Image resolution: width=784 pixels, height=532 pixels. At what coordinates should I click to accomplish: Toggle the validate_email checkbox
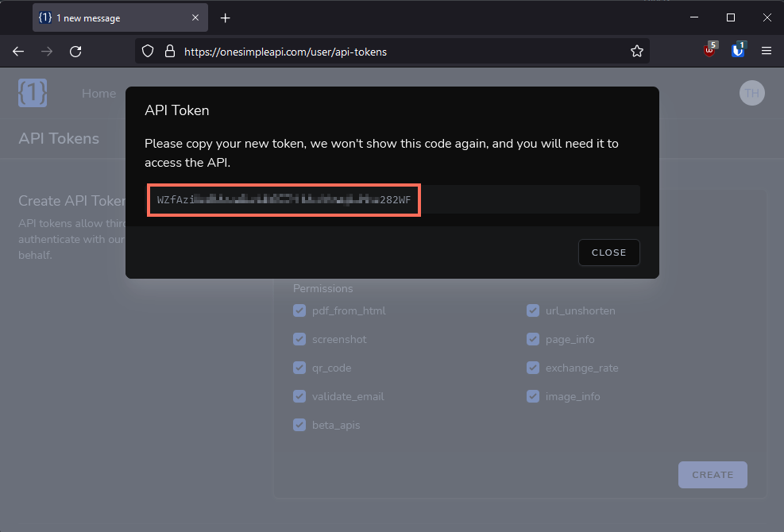click(299, 396)
